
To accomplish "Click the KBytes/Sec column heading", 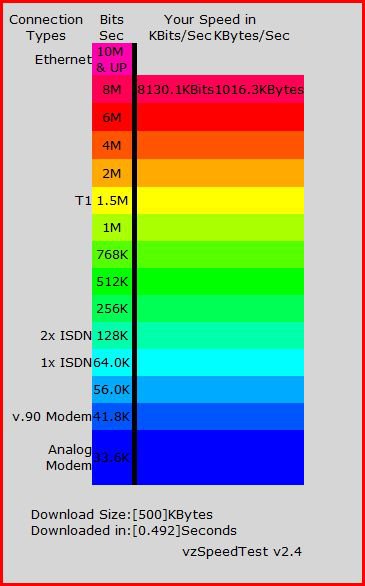I will [x=252, y=36].
